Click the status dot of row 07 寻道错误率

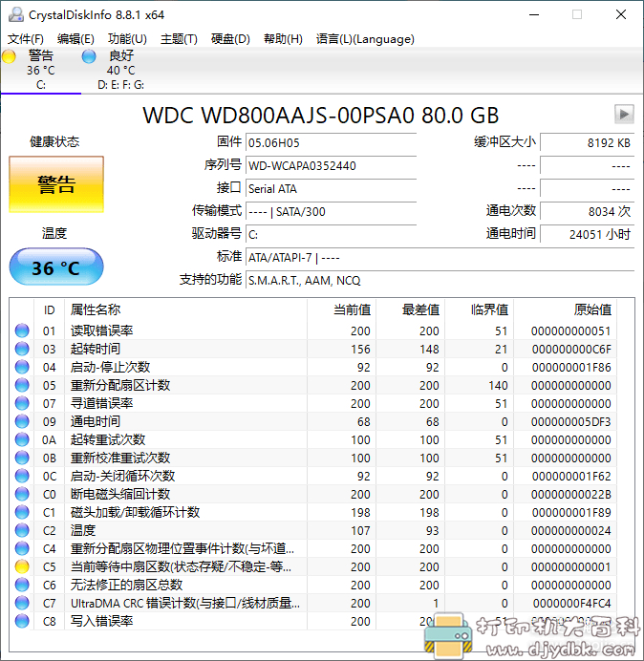[22, 403]
